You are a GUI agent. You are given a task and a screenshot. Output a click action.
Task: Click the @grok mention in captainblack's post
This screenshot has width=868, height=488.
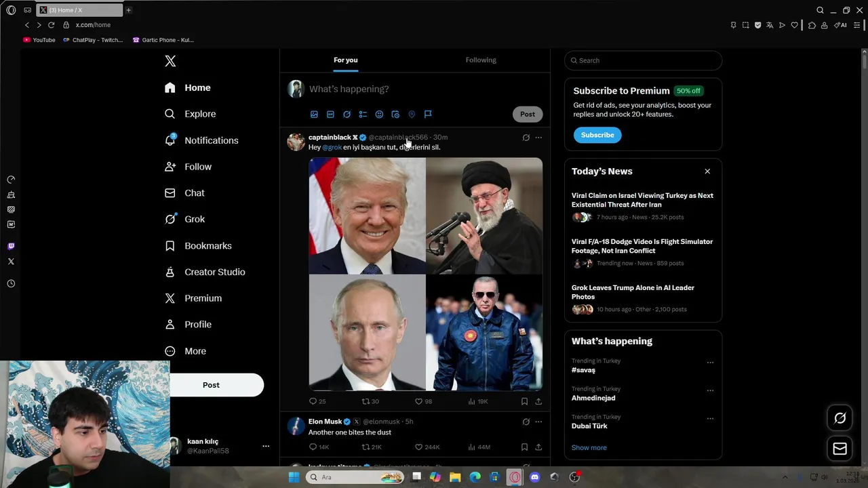point(332,147)
